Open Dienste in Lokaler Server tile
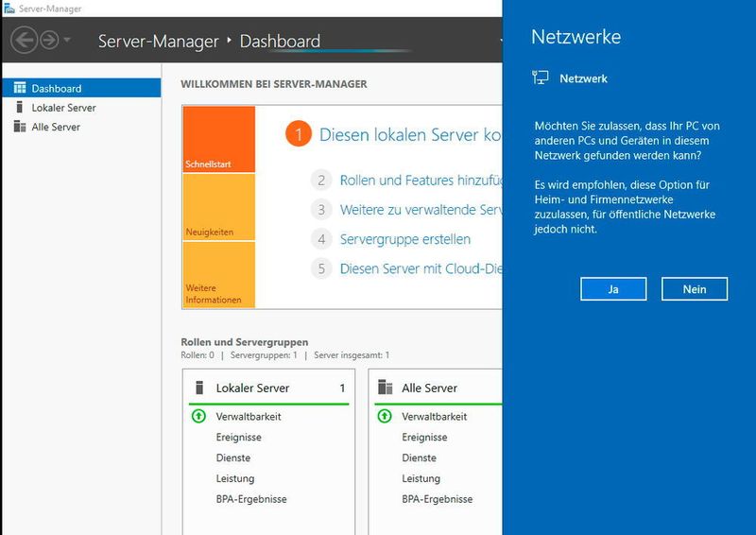Viewport: 756px width, 535px height. (232, 457)
